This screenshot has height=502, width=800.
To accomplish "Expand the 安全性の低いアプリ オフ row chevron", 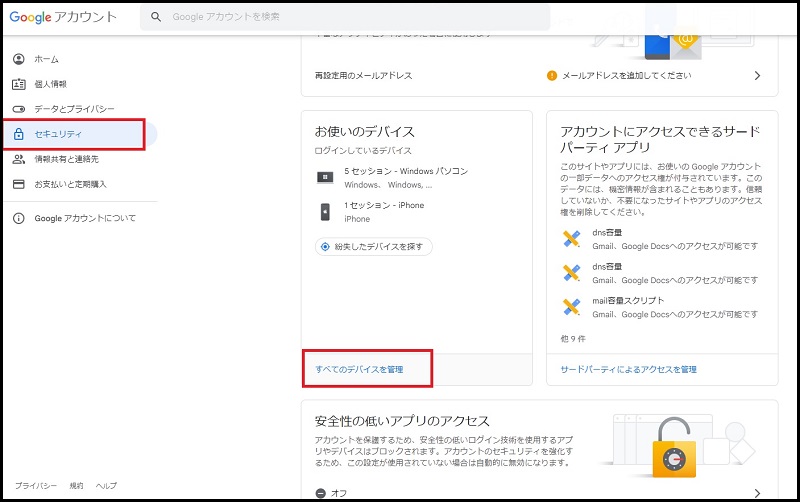I will click(x=757, y=493).
